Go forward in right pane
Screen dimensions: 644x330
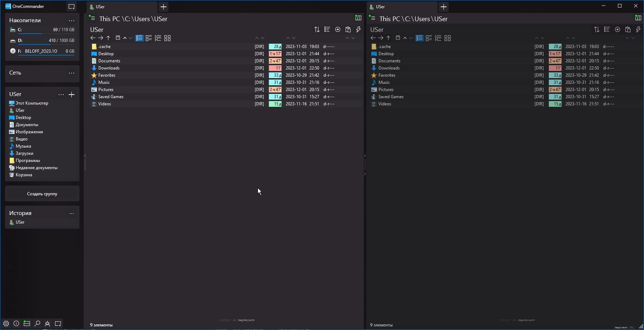tap(381, 38)
